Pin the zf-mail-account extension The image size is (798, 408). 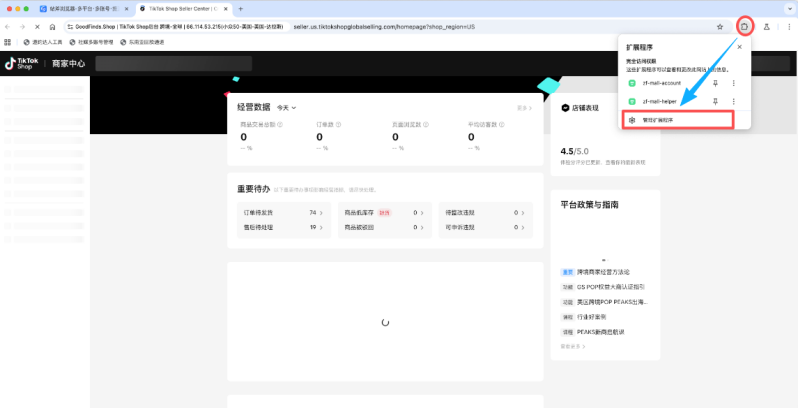tap(715, 83)
